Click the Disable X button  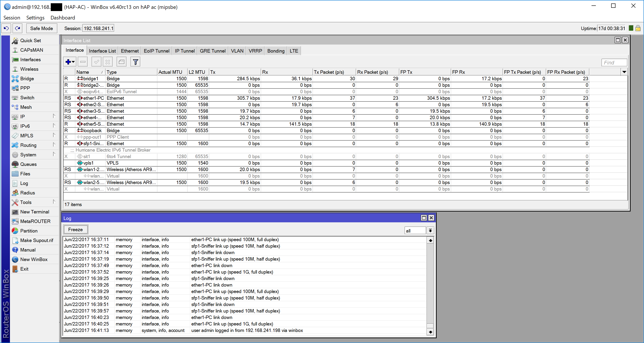click(108, 62)
